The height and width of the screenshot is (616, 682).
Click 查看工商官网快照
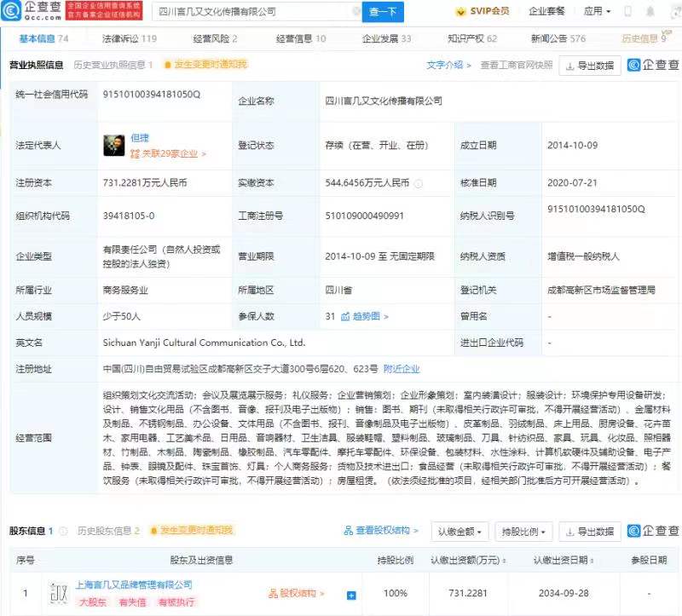(517, 66)
